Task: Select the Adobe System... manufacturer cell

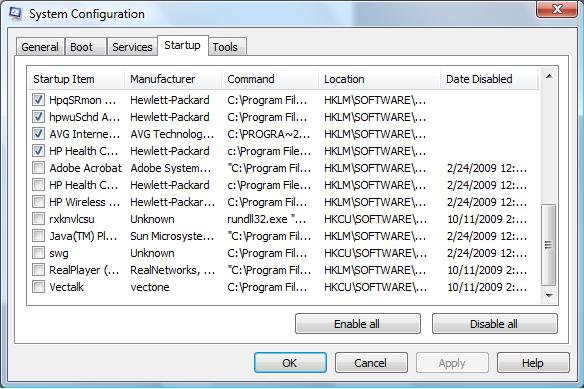Action: (171, 168)
